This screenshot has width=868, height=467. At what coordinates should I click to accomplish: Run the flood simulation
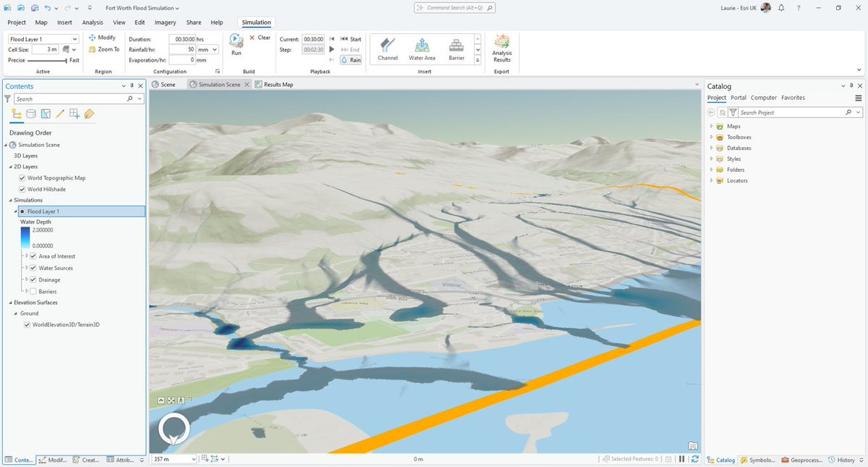click(236, 43)
